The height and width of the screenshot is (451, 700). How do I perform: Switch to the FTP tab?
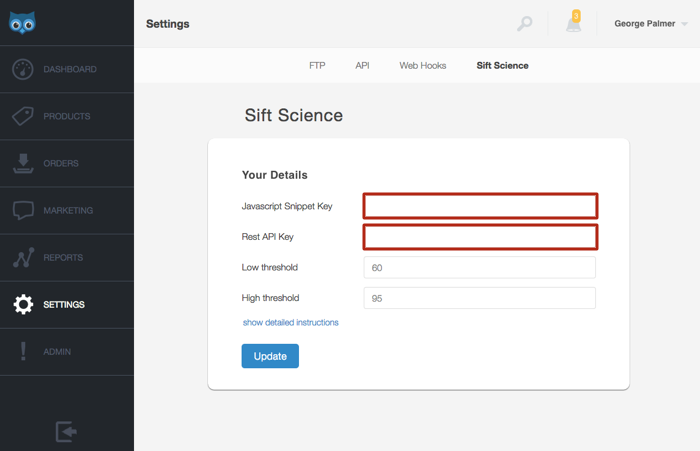[317, 66]
